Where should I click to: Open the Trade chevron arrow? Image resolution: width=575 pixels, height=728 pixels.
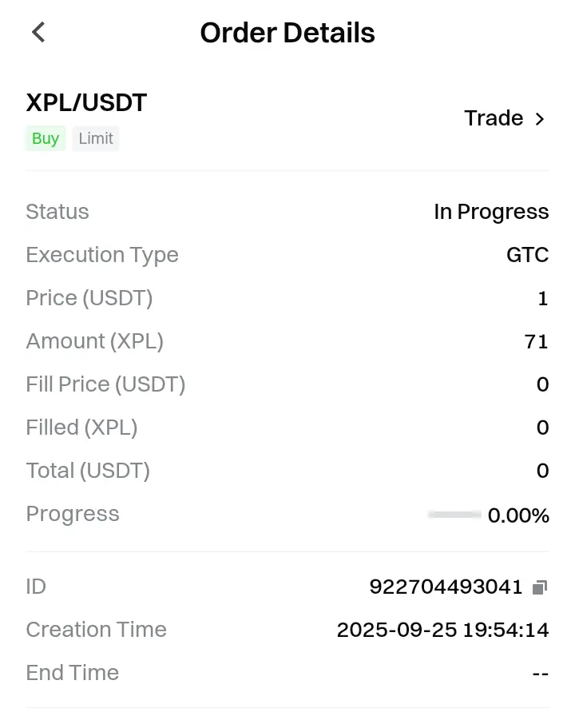point(539,119)
